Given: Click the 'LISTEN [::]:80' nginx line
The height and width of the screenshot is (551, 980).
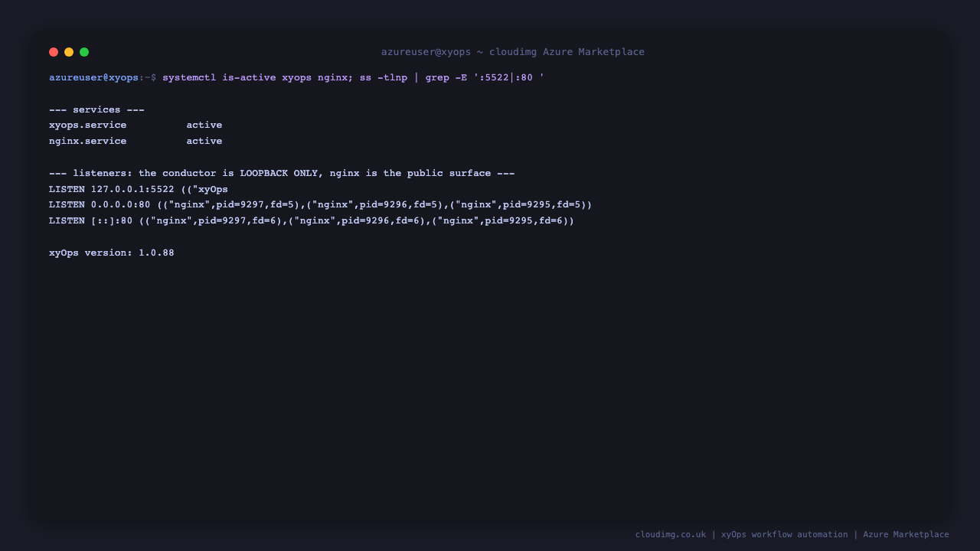Looking at the screenshot, I should tap(312, 221).
